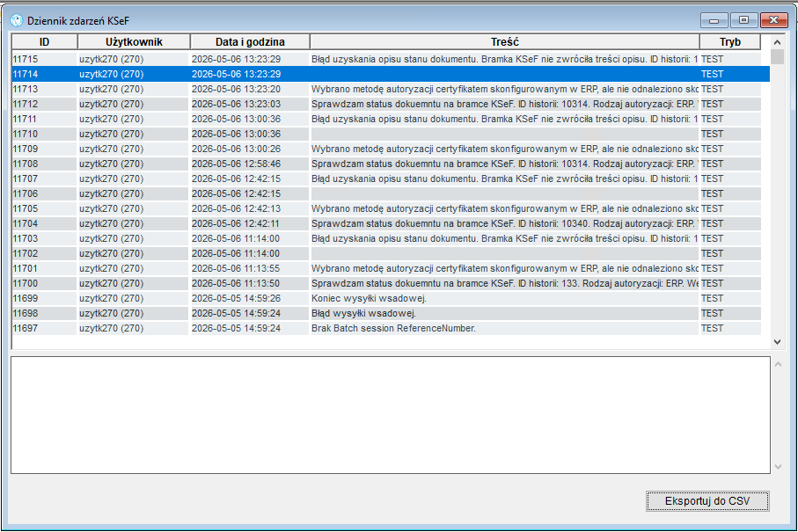Select event row with ID 11711
Image resolution: width=798 pixels, height=532 pixels.
click(x=386, y=119)
